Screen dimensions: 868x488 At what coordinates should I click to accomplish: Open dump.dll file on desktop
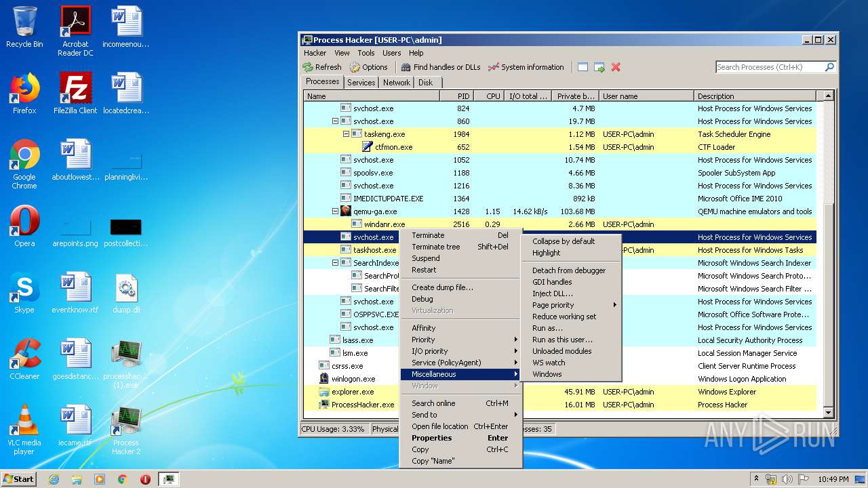126,293
